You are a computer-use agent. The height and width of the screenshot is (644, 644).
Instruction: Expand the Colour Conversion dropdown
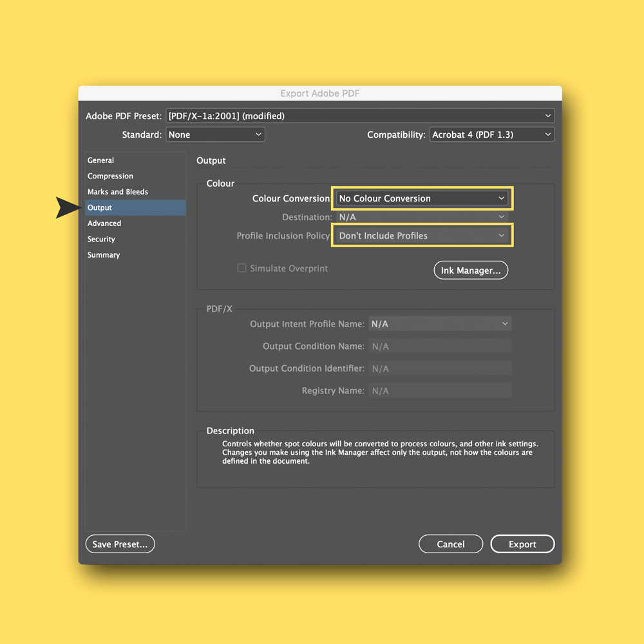[422, 198]
